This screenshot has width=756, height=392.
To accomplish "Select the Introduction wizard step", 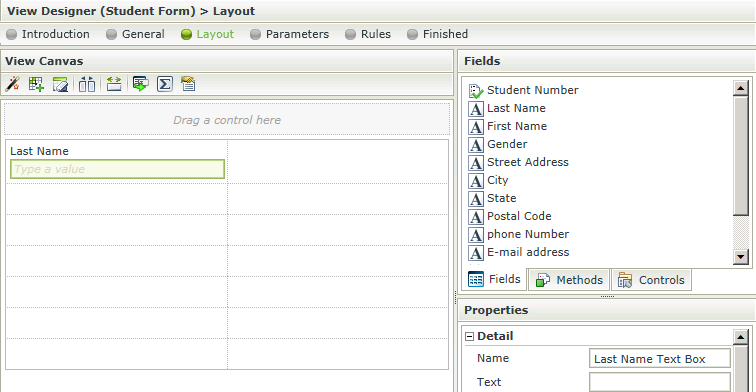I will click(48, 34).
